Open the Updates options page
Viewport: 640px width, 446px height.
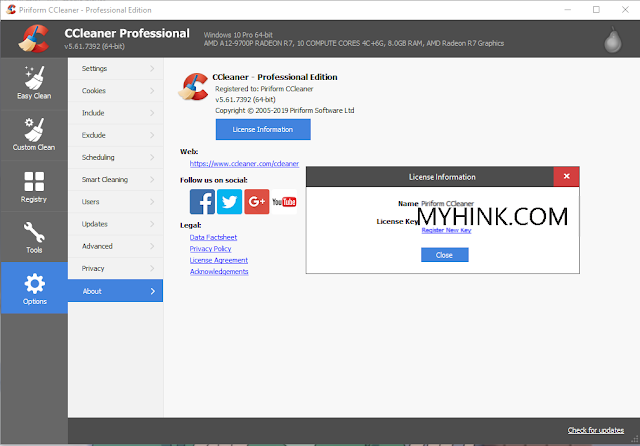[116, 224]
